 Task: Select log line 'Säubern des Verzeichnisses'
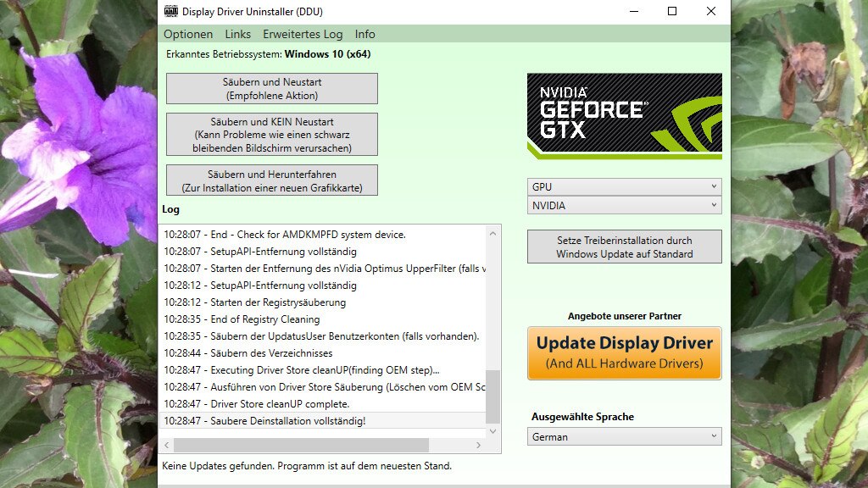[323, 353]
